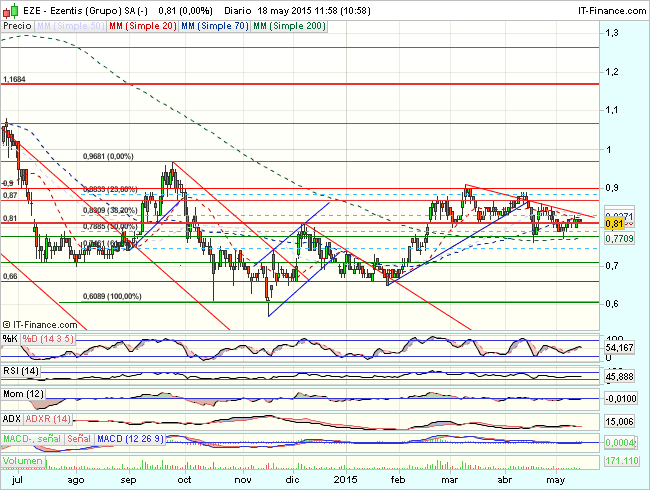The image size is (650, 490).
Task: Click the -0,0100 momentum value box
Action: pyautogui.click(x=621, y=399)
